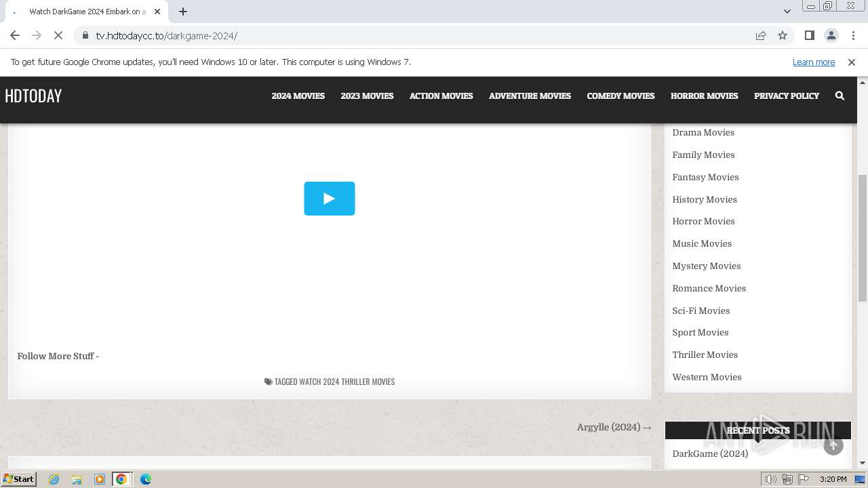Open the network tray icon
868x488 pixels.
pos(787,479)
